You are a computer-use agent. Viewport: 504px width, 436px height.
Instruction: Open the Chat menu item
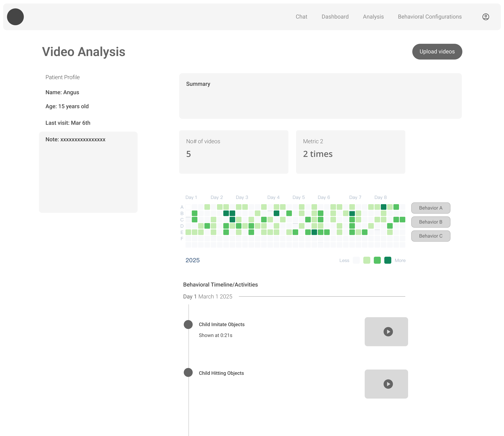click(x=301, y=17)
